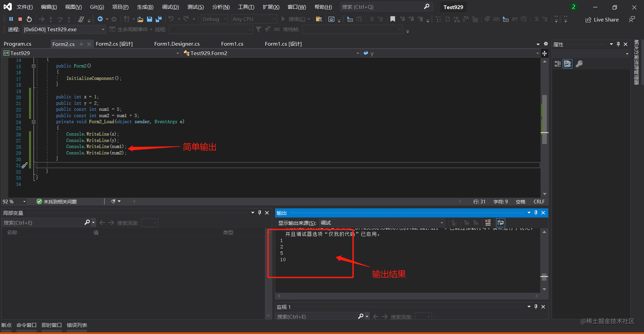Switch to Form1.Designer.cs tab

177,44
